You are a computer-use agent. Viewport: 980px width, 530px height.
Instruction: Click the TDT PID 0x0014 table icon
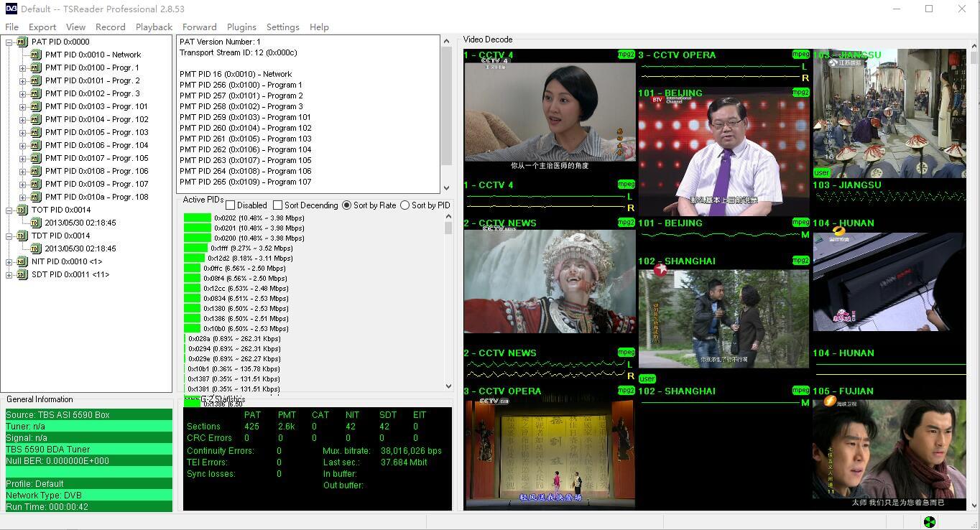[x=22, y=236]
